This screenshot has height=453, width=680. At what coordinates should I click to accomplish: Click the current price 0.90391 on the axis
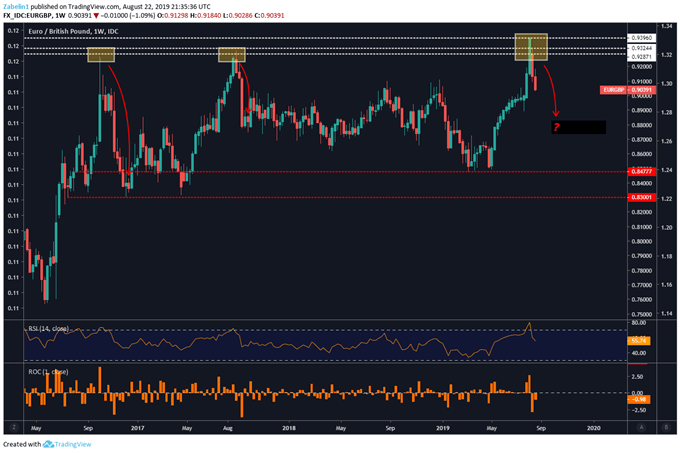pyautogui.click(x=641, y=90)
